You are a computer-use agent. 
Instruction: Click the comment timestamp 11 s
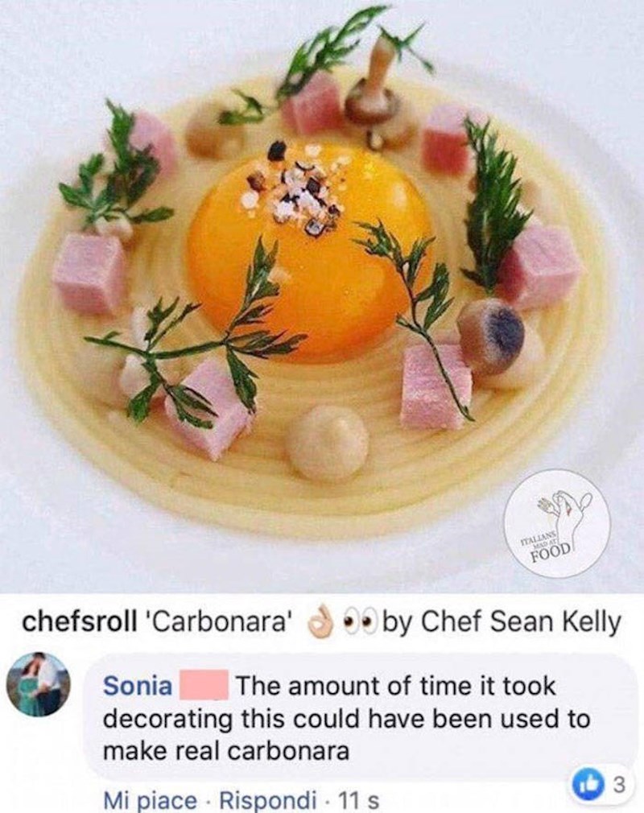pos(357,800)
